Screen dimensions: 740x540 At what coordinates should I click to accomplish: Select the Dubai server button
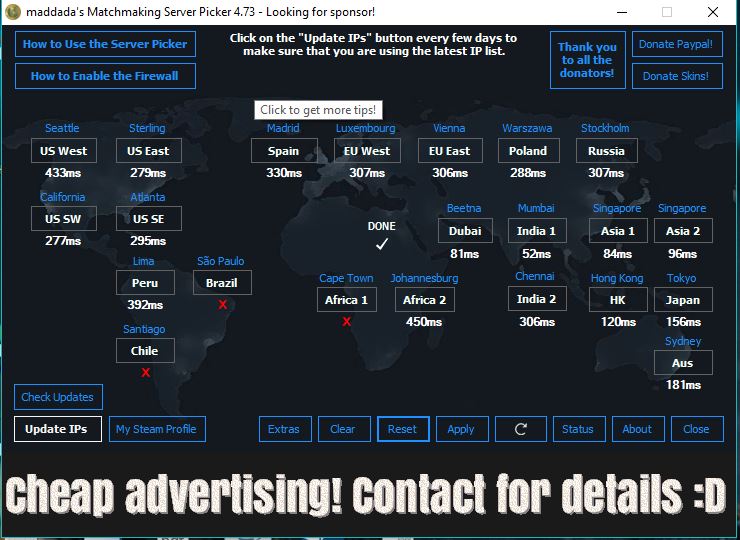tap(465, 231)
